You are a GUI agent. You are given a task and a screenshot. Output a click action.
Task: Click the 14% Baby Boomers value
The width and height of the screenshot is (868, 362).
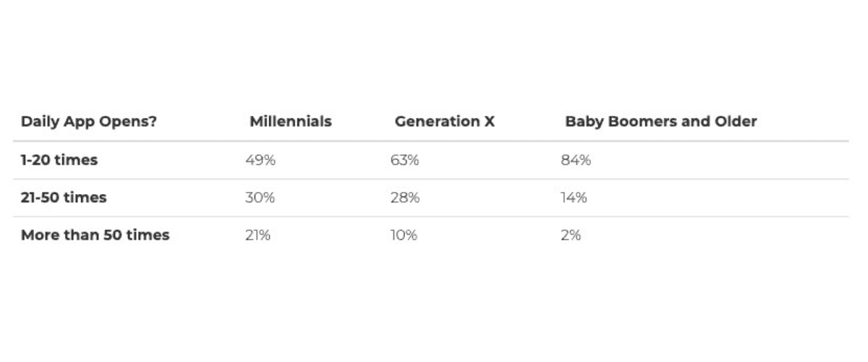(x=574, y=198)
